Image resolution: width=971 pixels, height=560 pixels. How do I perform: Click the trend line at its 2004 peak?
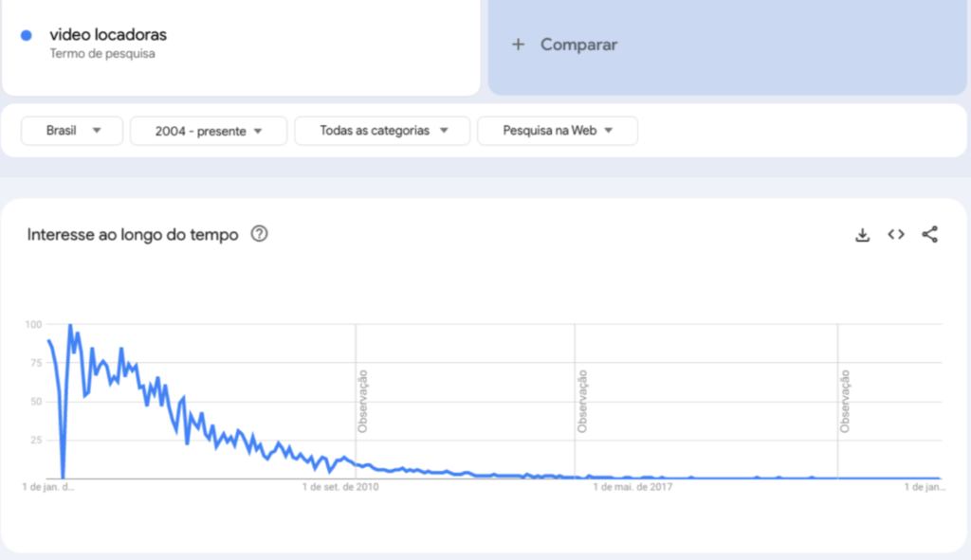(69, 325)
